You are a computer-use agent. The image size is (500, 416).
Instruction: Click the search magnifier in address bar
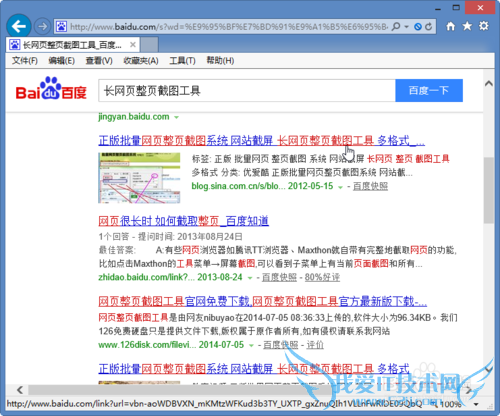(x=396, y=26)
